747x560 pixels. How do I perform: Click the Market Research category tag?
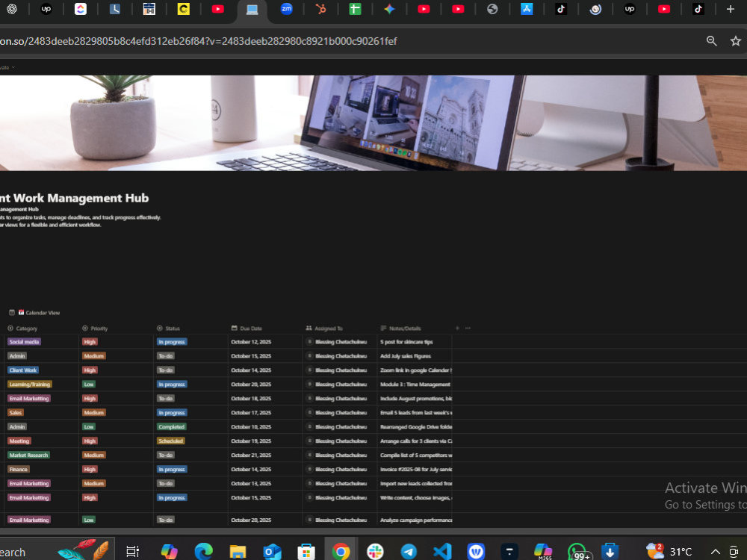tap(28, 455)
